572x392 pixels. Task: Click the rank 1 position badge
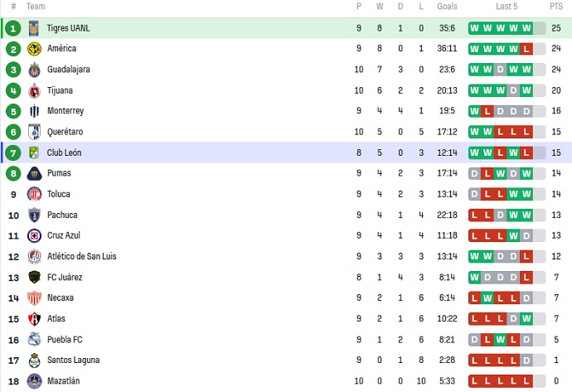(12, 28)
